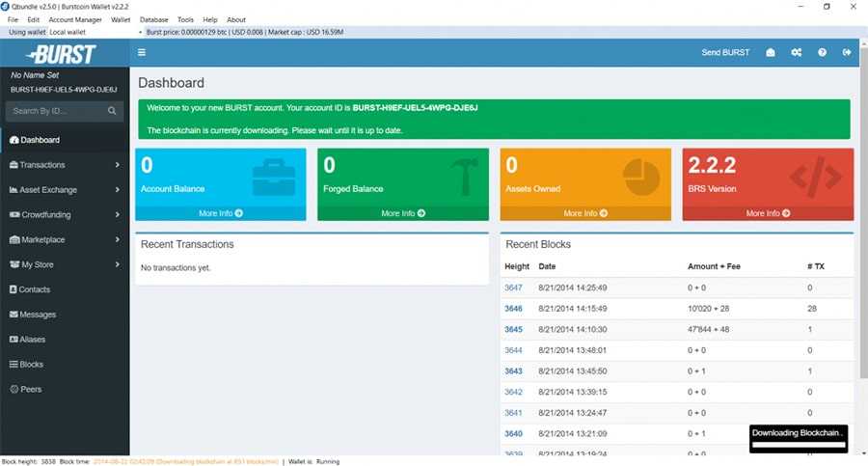This screenshot has width=868, height=466.
Task: Click the Downloading Blockchain progress bar
Action: 798,445
